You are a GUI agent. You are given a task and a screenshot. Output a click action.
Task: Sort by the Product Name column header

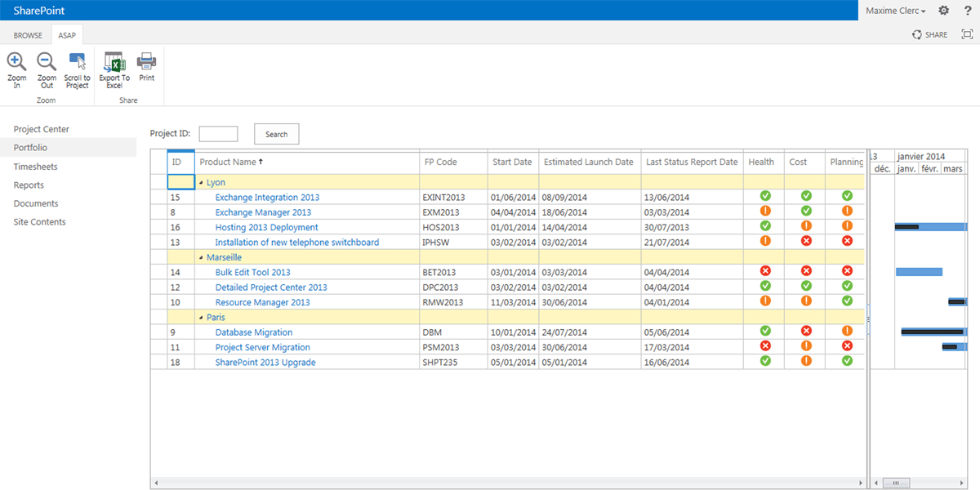(x=228, y=162)
